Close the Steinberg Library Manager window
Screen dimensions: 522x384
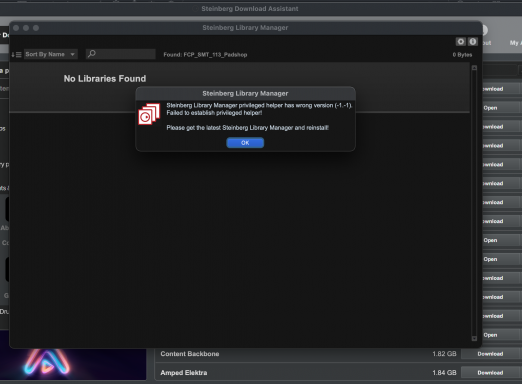click(16, 28)
